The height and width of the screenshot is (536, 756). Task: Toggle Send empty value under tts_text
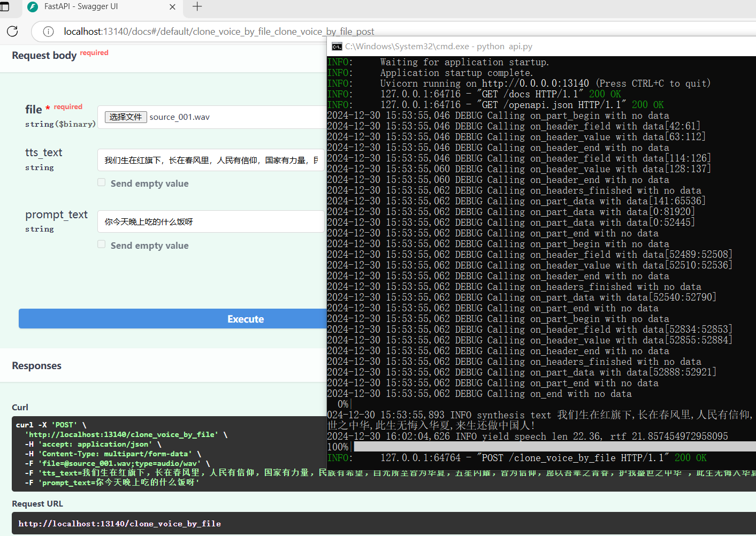(x=102, y=182)
